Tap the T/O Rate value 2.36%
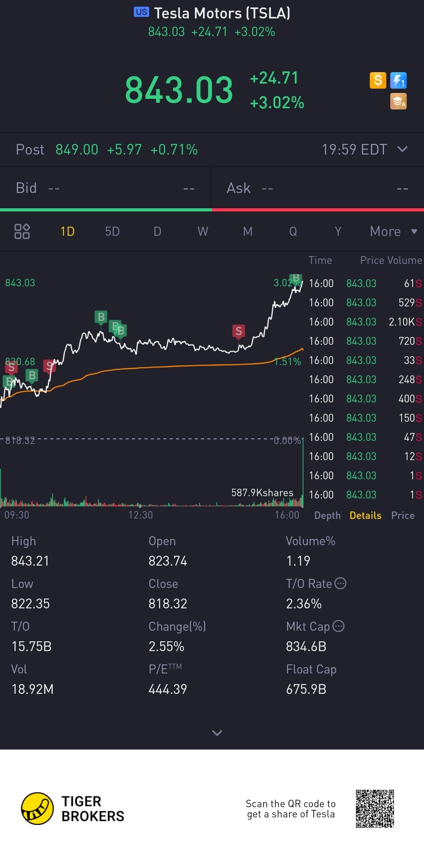 click(304, 604)
